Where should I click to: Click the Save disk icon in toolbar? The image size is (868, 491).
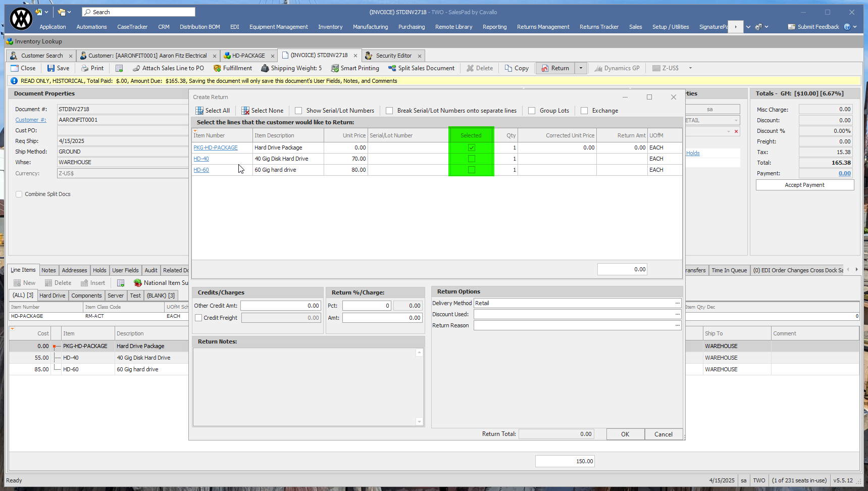[x=51, y=68]
